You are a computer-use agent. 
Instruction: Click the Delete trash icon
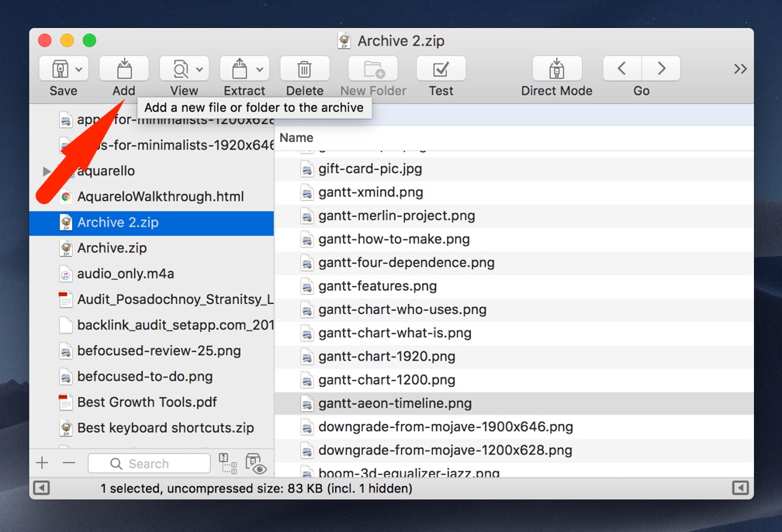304,69
